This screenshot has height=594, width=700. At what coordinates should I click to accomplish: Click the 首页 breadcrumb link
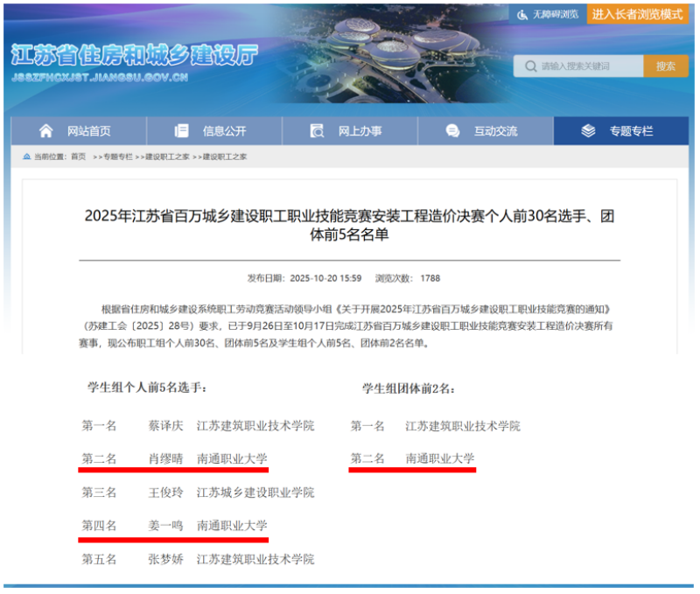coord(76,157)
